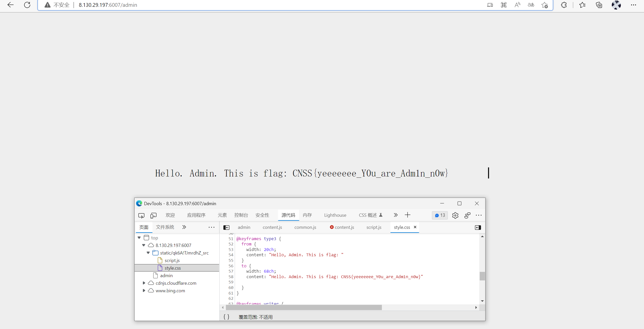Open DevTools settings gear
This screenshot has height=329, width=644.
pos(455,215)
